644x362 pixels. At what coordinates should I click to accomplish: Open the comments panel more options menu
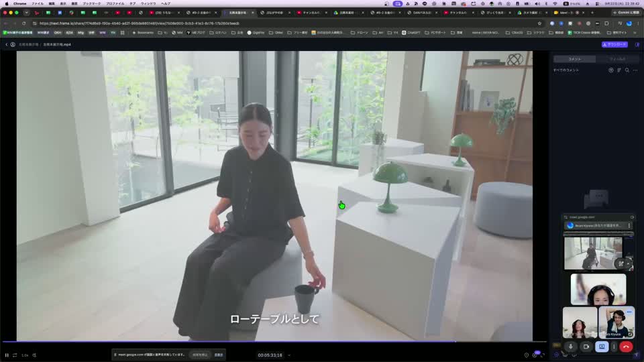635,70
